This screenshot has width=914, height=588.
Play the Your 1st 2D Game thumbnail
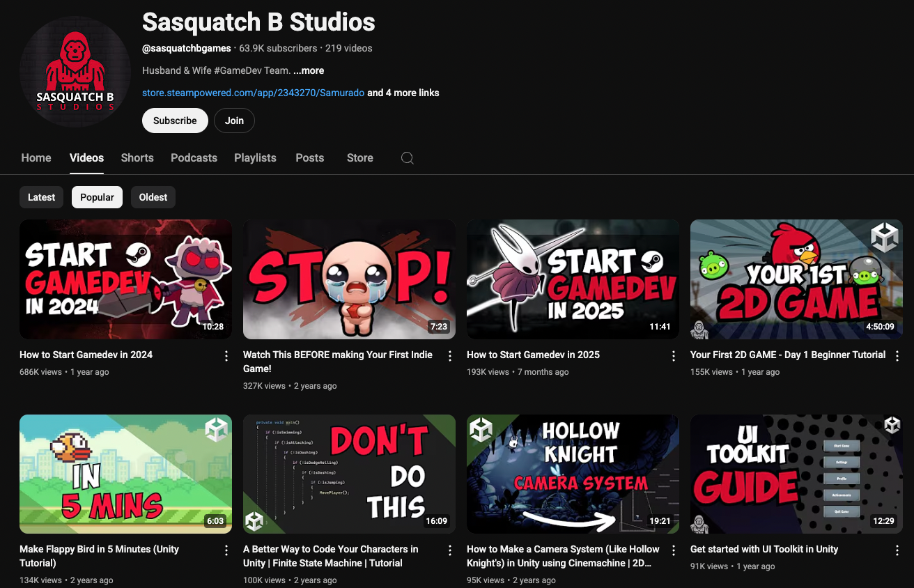click(x=796, y=279)
